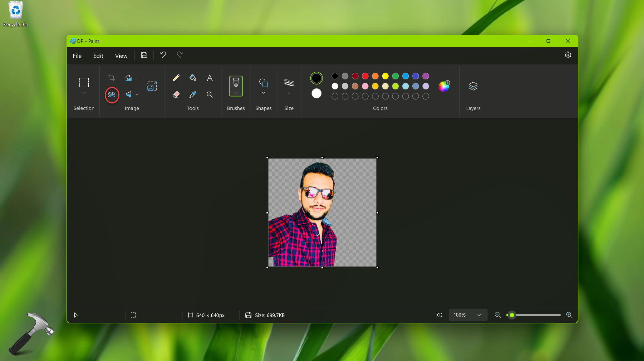Expand the zoom level dropdown
The width and height of the screenshot is (644, 361).
coord(479,315)
